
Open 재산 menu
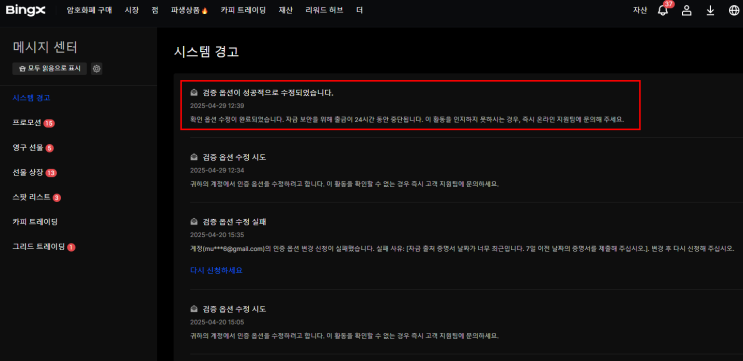286,10
